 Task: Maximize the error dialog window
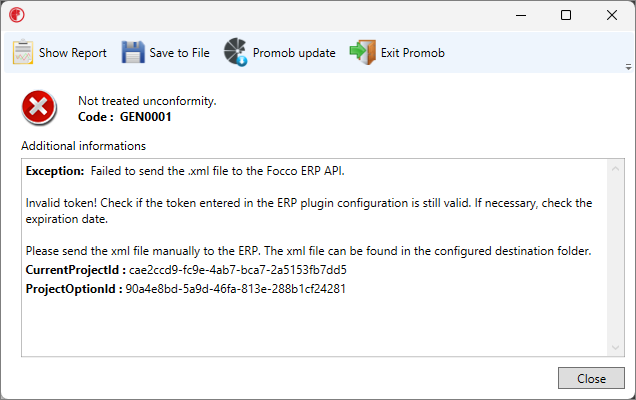[566, 15]
